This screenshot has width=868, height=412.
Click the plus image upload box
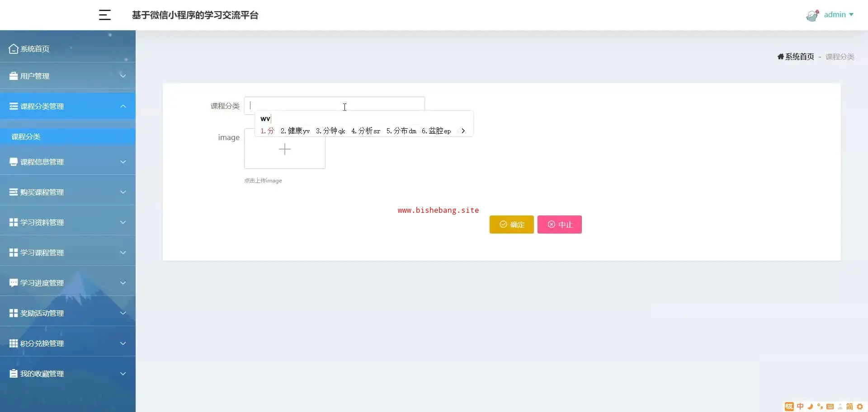285,149
